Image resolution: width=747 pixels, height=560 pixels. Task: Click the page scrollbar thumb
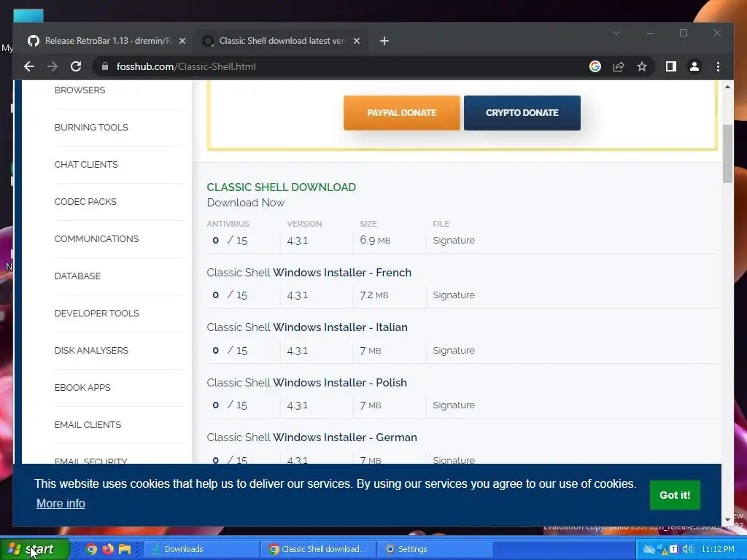pos(727,153)
